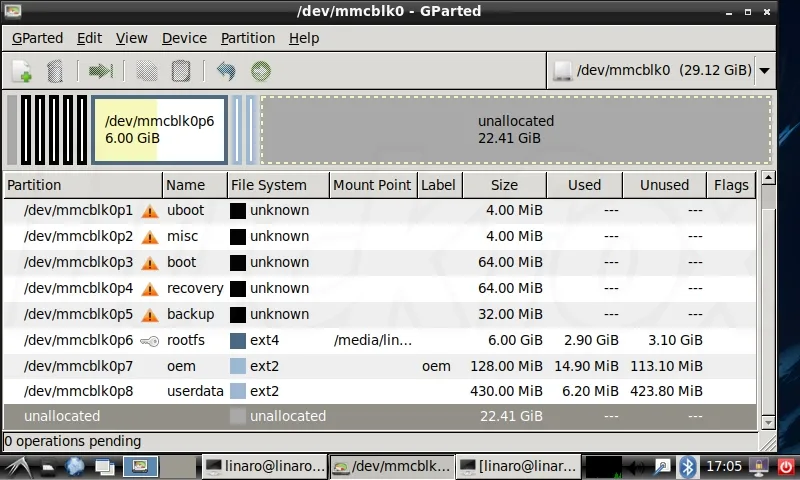Select the unallocated 22.41 GiB block in disk map
Screen dimensions: 800x480
click(x=515, y=130)
